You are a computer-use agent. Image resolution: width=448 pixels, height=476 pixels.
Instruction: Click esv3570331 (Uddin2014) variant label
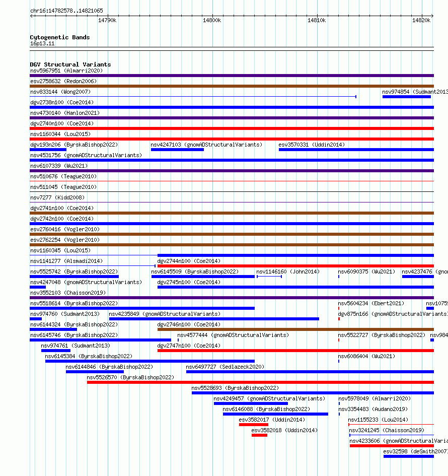click(312, 145)
